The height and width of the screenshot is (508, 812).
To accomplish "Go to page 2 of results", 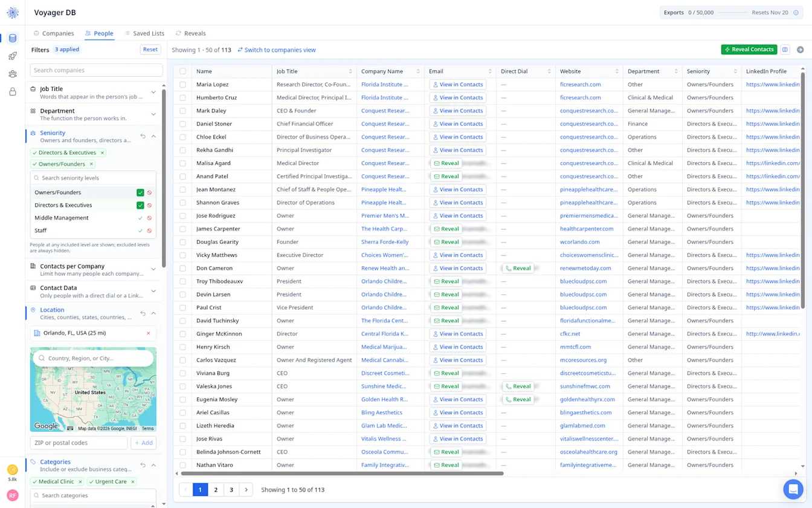I will [216, 490].
